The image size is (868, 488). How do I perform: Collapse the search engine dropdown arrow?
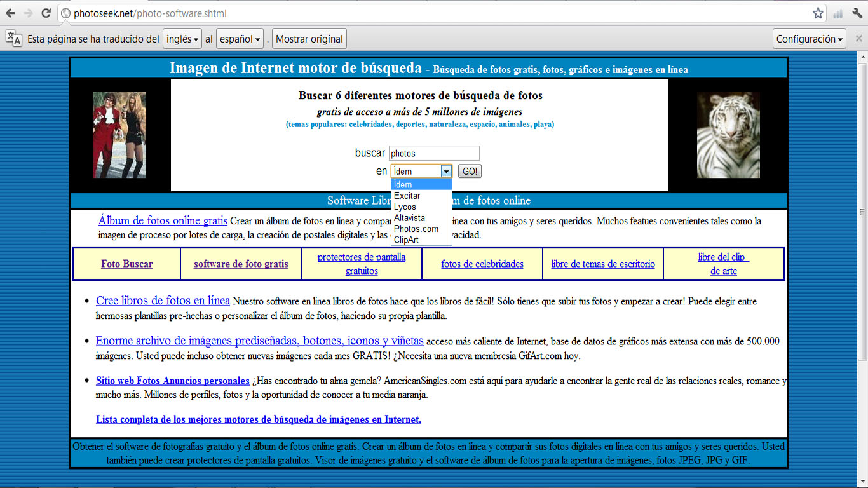(x=446, y=172)
